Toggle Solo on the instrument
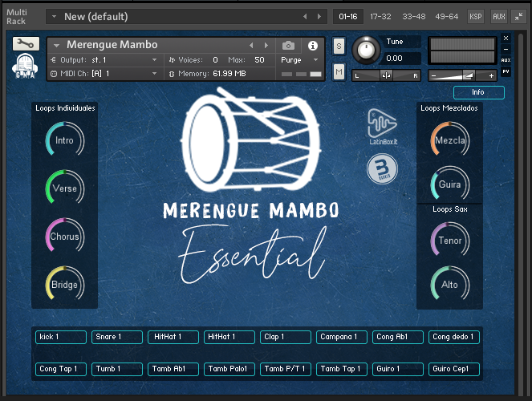The height and width of the screenshot is (401, 532). (339, 46)
